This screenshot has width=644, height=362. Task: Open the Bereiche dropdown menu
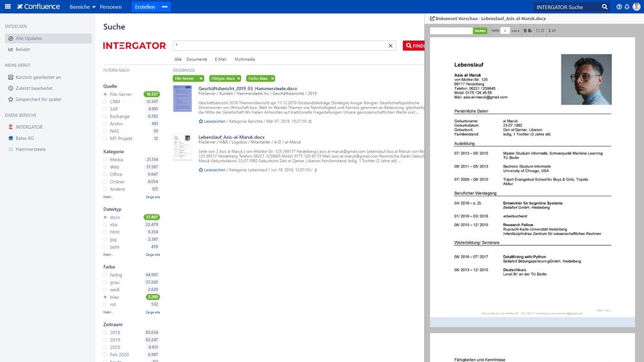coord(83,7)
